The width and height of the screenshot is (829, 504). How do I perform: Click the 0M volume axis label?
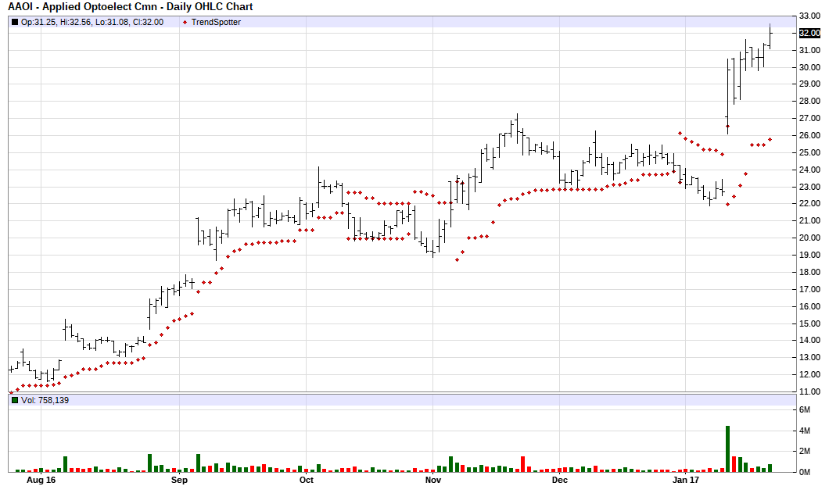[804, 472]
